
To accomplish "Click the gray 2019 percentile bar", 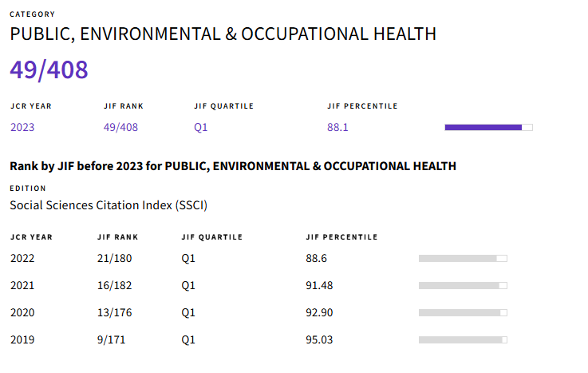I will pos(463,339).
